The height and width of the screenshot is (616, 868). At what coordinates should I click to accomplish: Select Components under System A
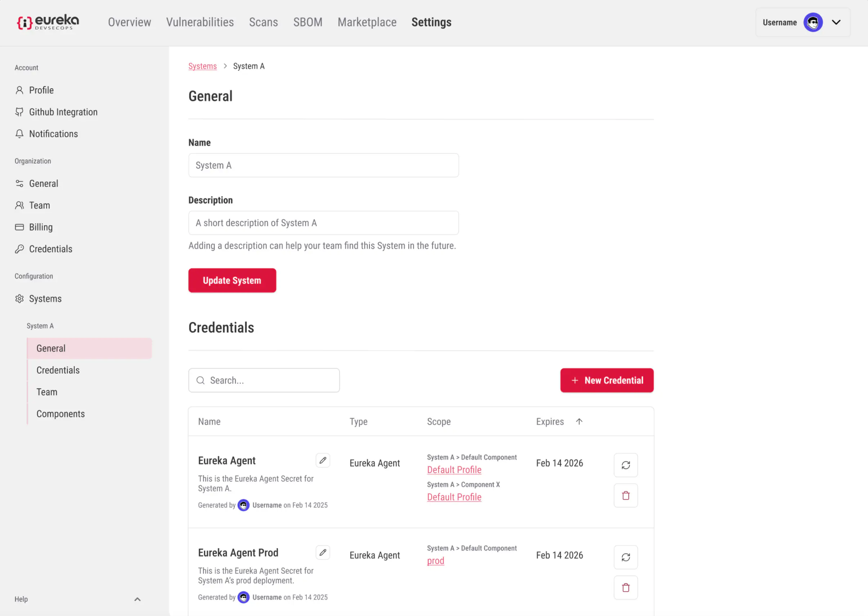(61, 414)
